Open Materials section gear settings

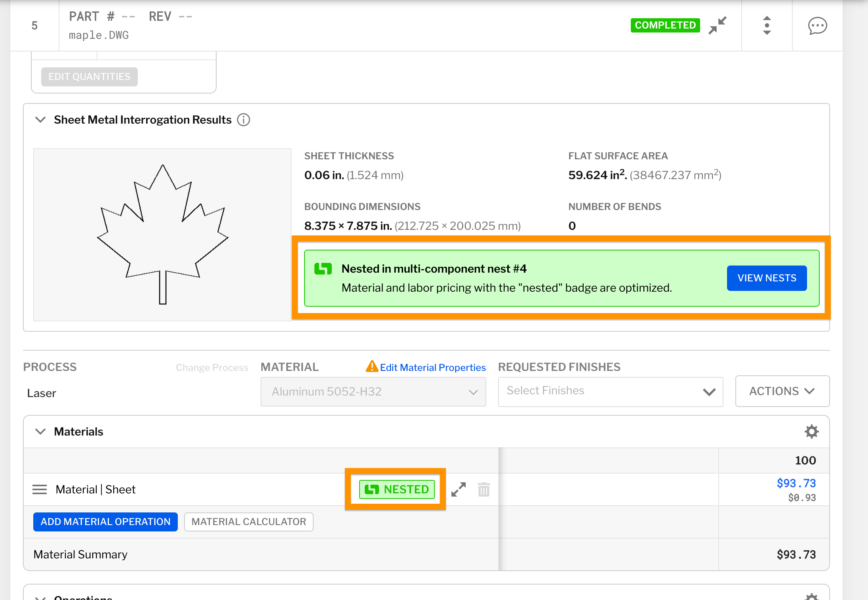[x=811, y=432]
